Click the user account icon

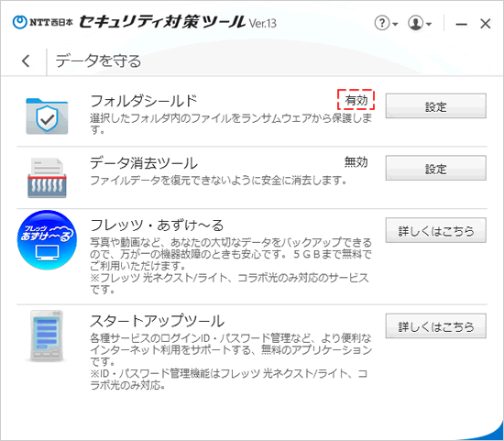[415, 23]
